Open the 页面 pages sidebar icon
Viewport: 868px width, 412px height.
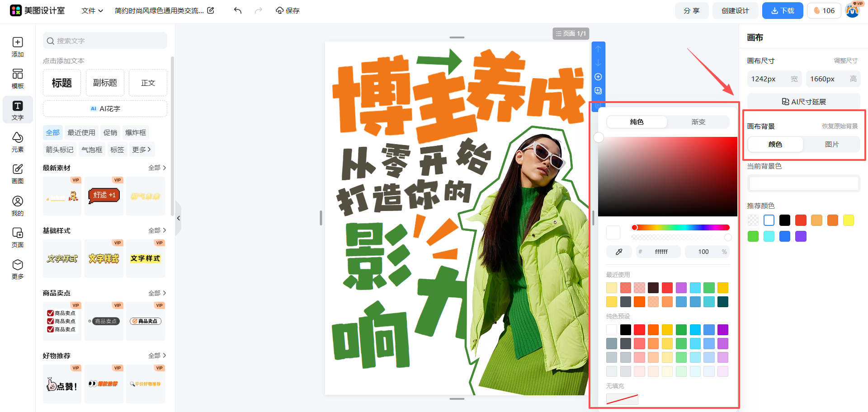(x=18, y=238)
